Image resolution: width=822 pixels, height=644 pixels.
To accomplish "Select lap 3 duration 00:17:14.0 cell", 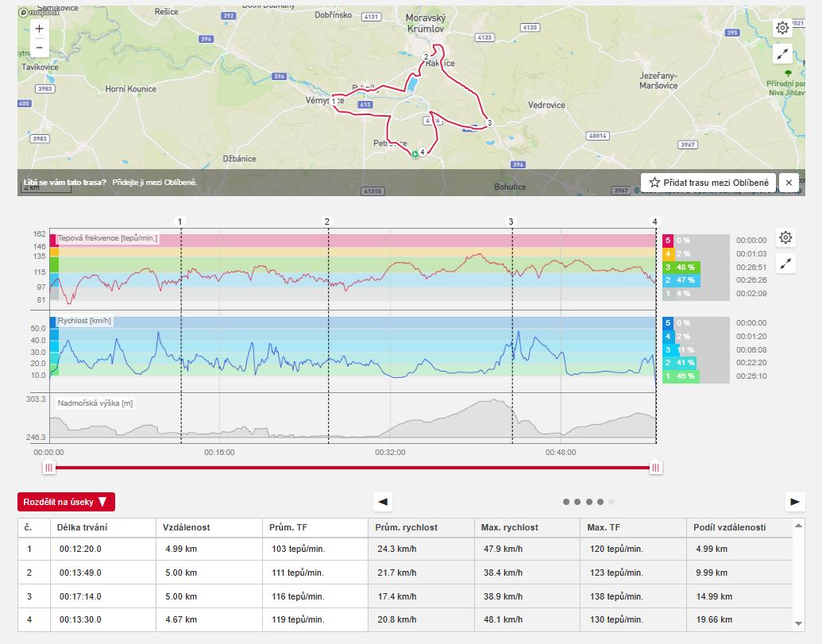I will point(103,596).
